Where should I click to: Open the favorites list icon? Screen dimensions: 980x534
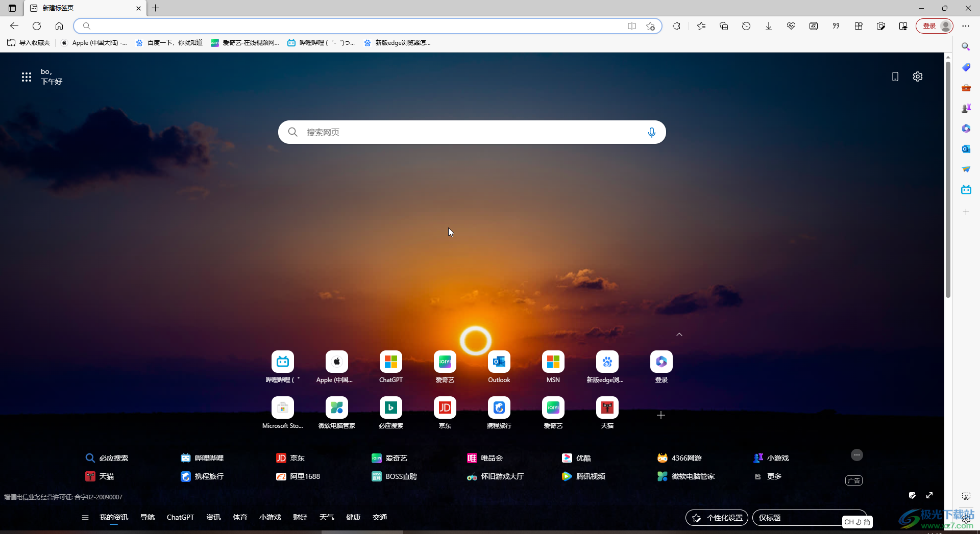point(701,26)
